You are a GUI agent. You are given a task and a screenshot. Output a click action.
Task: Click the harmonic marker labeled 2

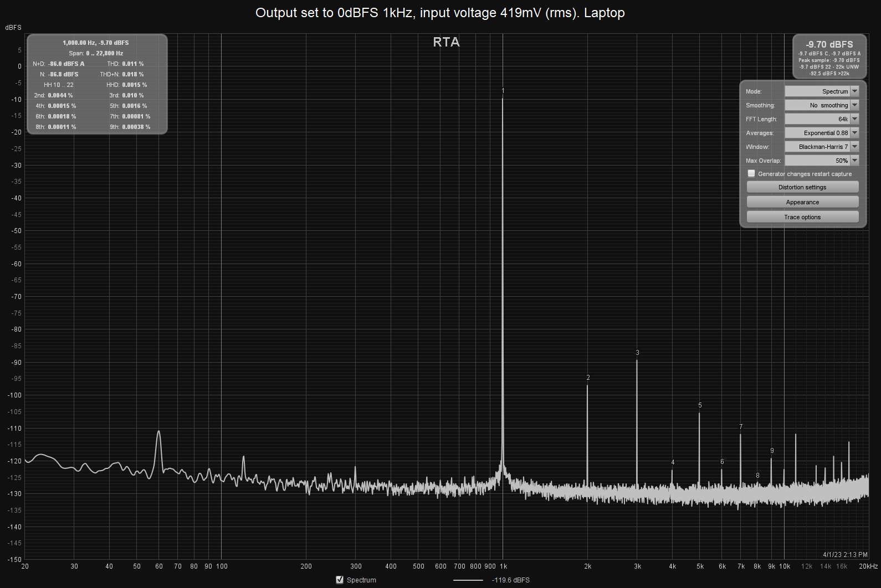pos(588,378)
